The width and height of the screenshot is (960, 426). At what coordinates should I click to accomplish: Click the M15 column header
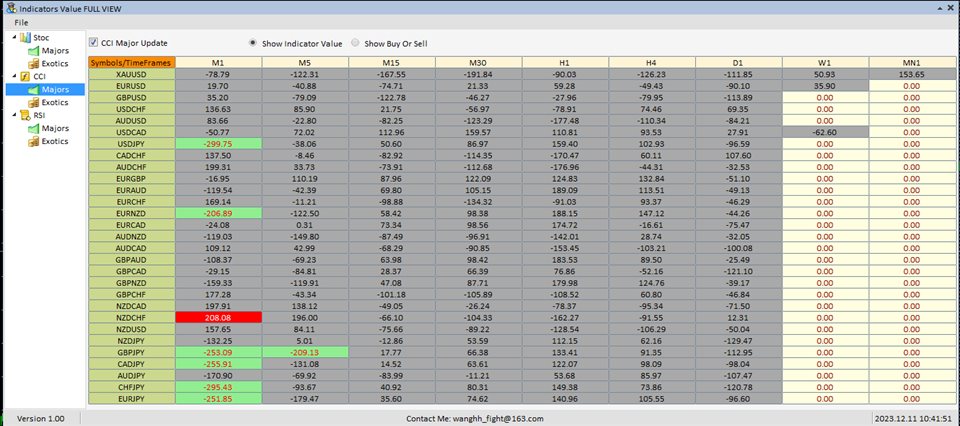pyautogui.click(x=392, y=62)
